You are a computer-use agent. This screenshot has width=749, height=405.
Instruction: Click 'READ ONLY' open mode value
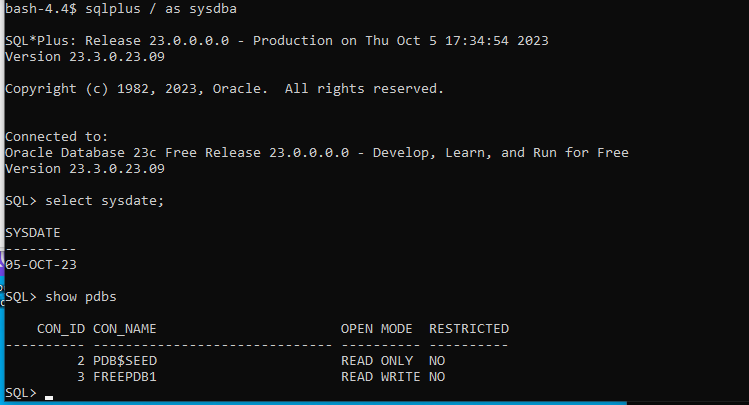(x=377, y=361)
